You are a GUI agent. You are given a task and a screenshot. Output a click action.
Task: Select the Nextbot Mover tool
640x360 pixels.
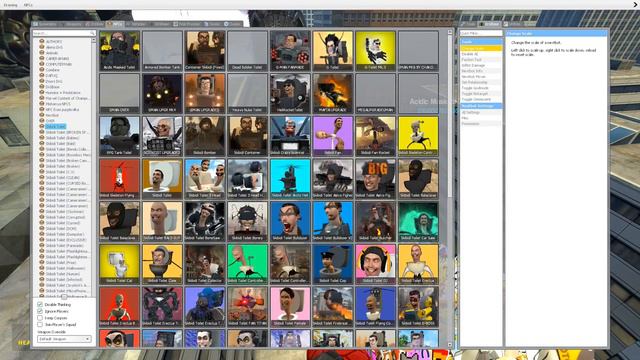481,77
